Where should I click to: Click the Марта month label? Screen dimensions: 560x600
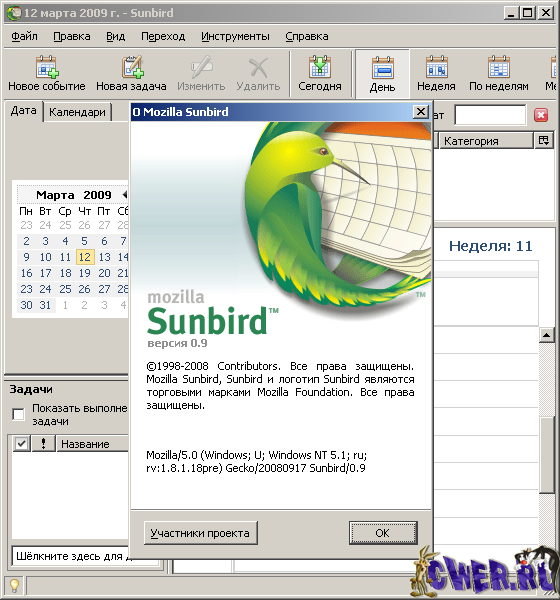tap(56, 195)
